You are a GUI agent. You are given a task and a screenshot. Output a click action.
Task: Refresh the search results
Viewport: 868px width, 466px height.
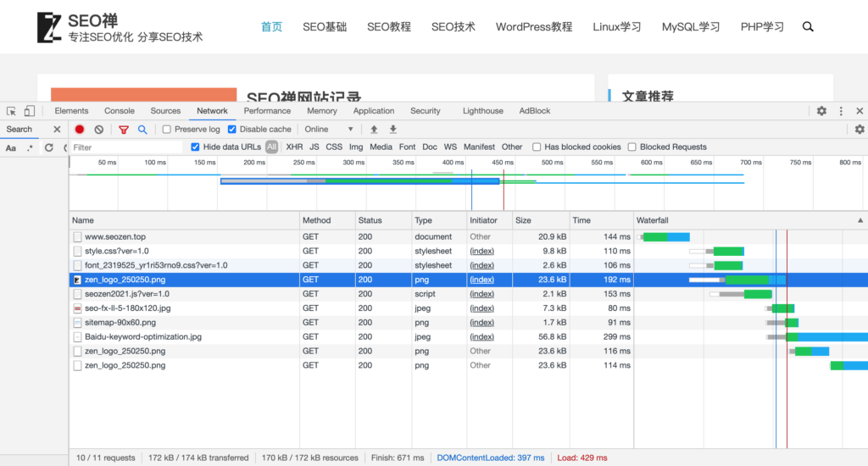[x=48, y=147]
